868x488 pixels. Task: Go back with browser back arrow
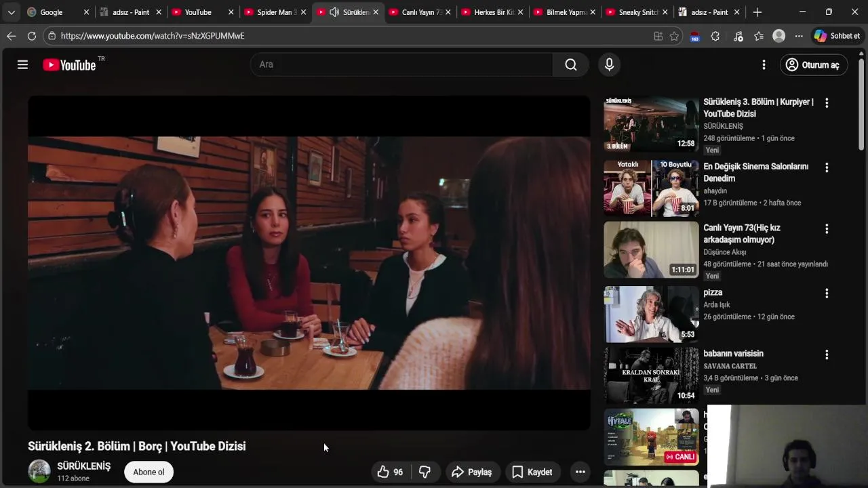tap(12, 36)
